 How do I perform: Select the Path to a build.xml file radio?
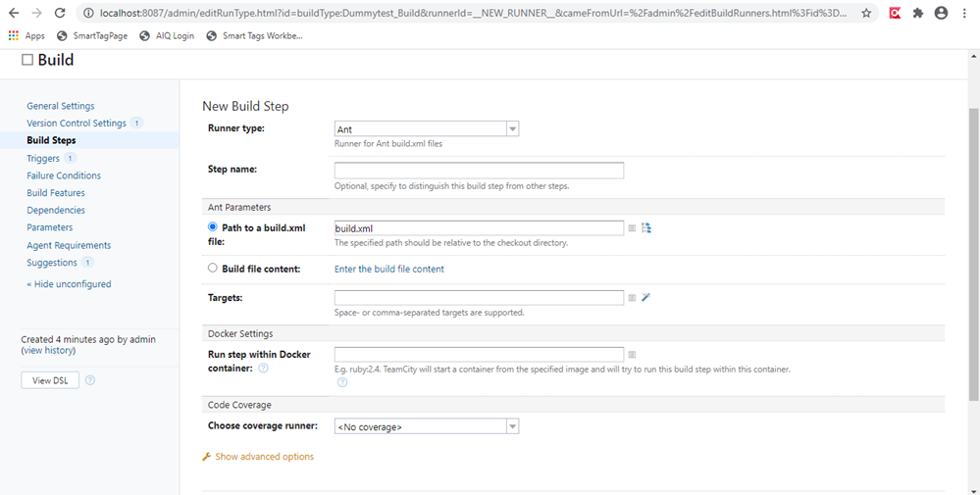point(213,227)
